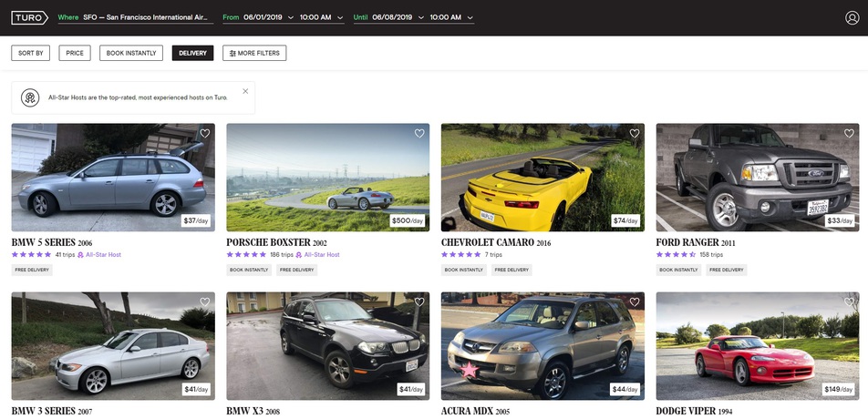Favorite the BMW 3 Series with heart icon
Viewport: 868px width, 419px height.
coord(205,302)
